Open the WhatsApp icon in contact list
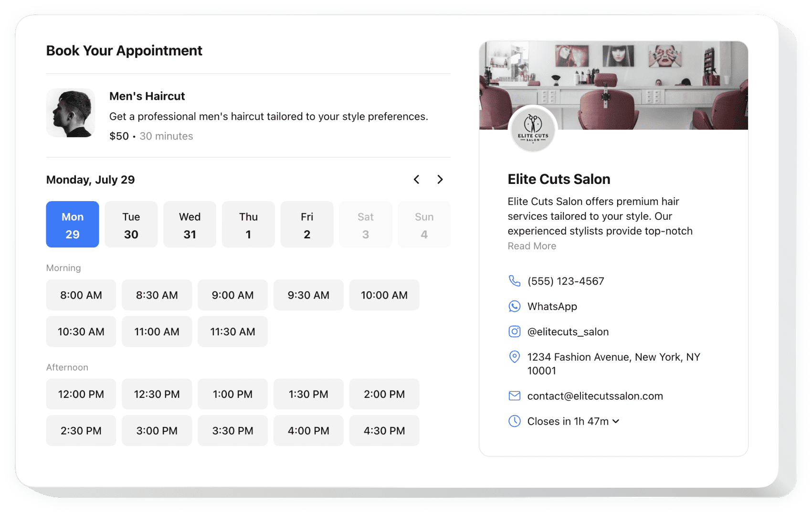This screenshot has width=812, height=514. coord(514,306)
